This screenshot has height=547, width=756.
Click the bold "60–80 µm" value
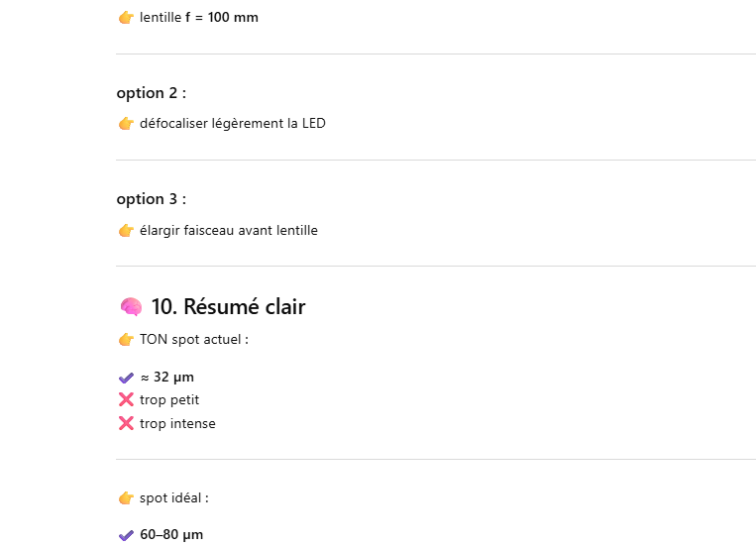pos(170,535)
